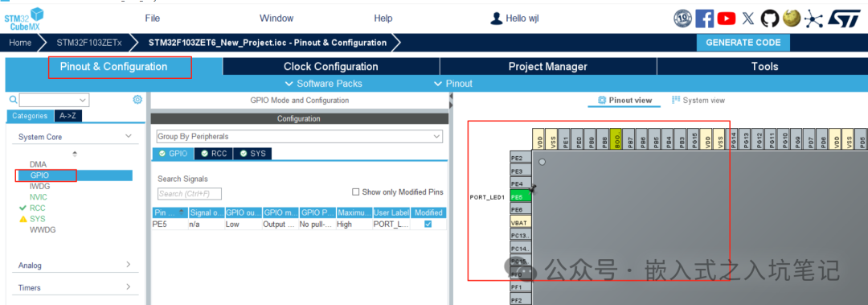Switch to Clock Configuration tab

[331, 67]
